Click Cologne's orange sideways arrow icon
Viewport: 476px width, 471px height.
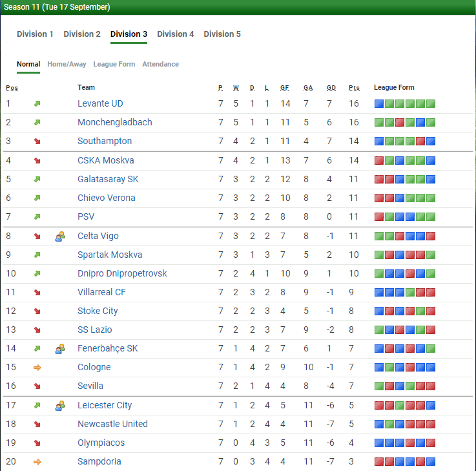(x=37, y=368)
